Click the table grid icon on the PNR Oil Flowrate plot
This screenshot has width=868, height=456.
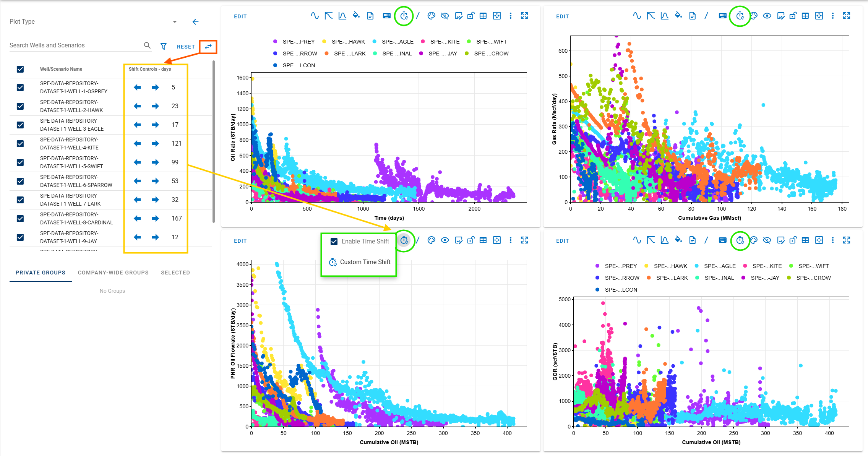click(483, 240)
